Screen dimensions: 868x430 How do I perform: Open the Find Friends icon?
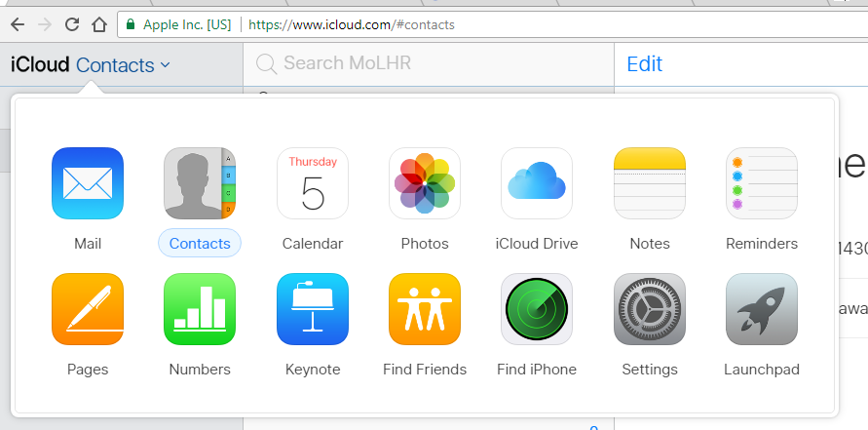pyautogui.click(x=425, y=309)
